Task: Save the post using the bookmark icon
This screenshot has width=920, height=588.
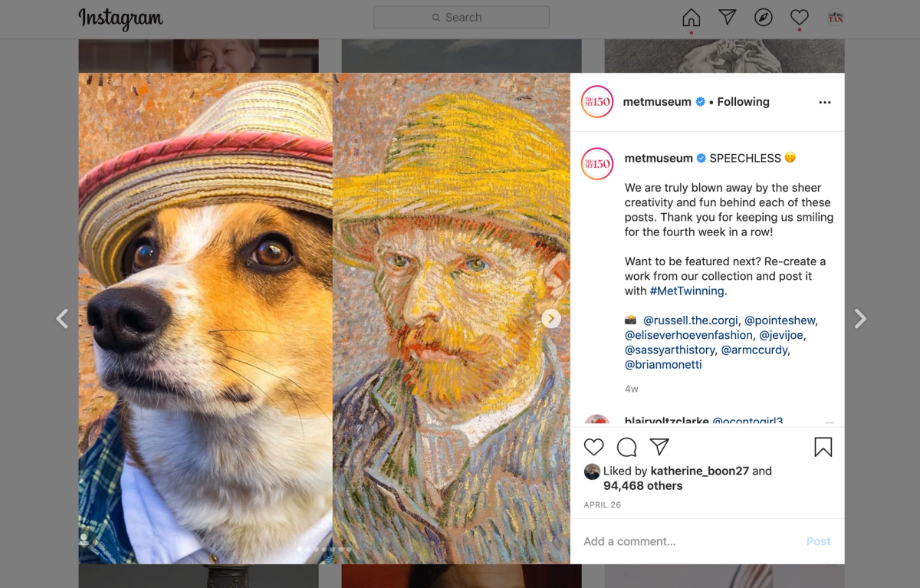Action: tap(823, 447)
